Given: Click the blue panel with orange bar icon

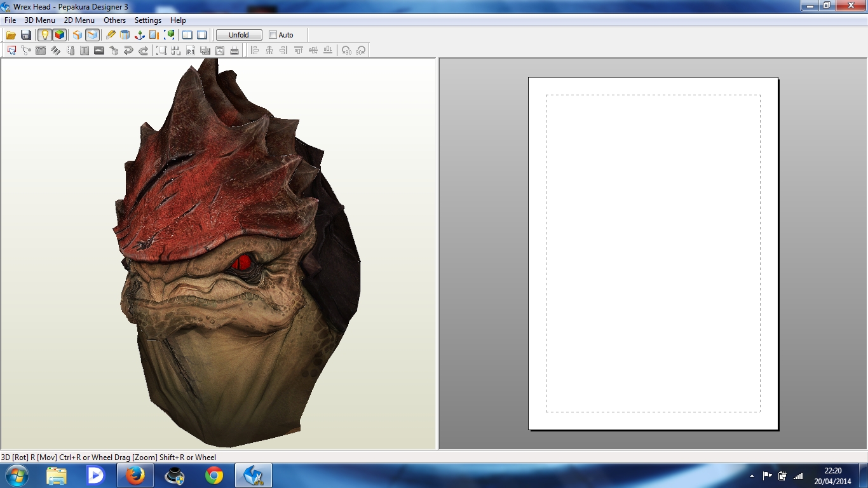Looking at the screenshot, I should click(x=154, y=35).
